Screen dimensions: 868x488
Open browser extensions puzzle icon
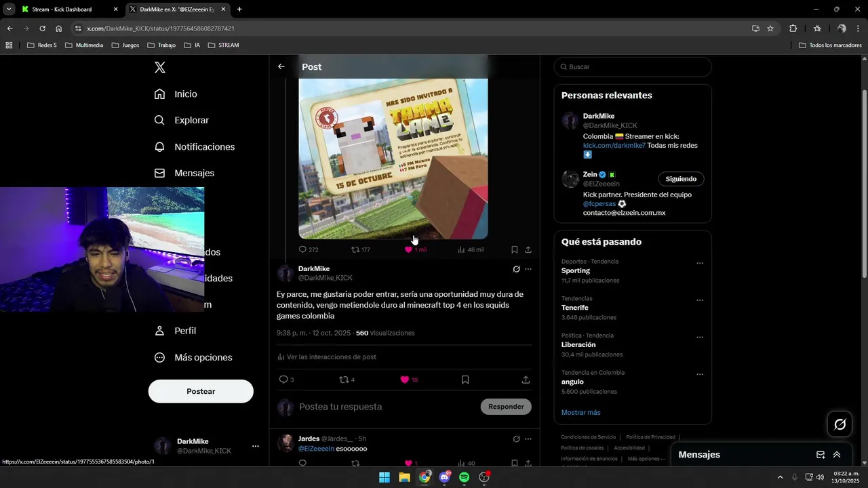[793, 28]
